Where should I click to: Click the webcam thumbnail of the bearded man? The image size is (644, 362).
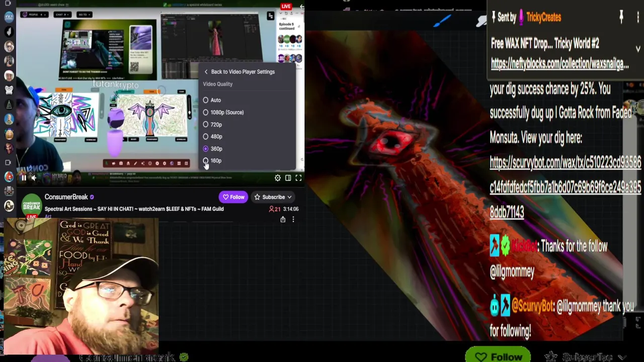point(80,286)
